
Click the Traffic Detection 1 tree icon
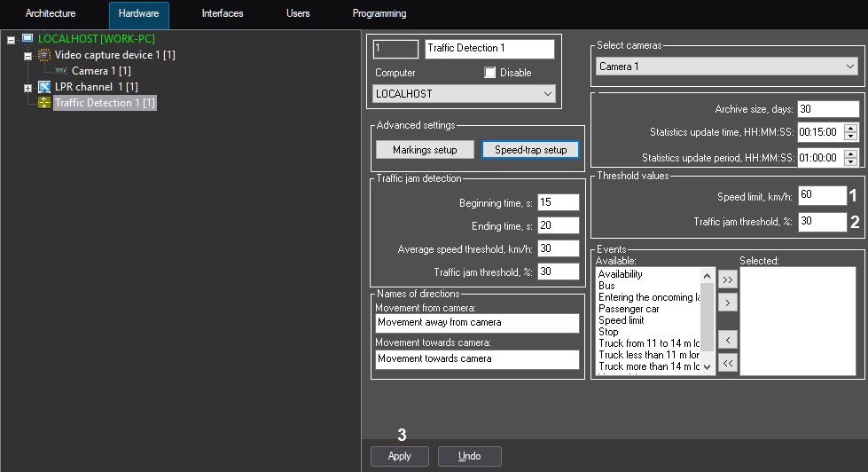[x=44, y=103]
